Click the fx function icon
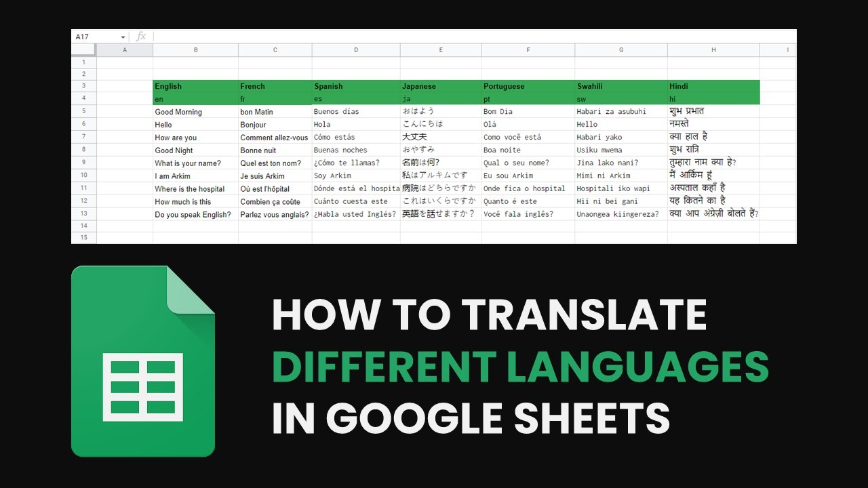Image resolution: width=868 pixels, height=488 pixels. point(141,37)
